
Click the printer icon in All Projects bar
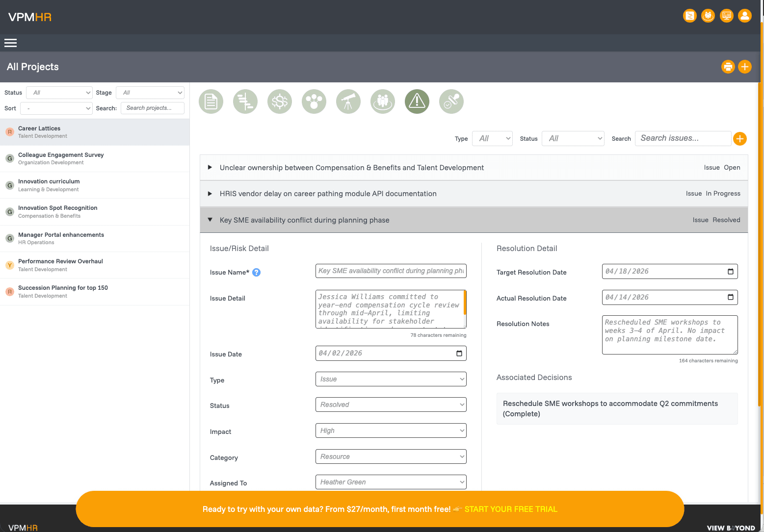tap(728, 67)
